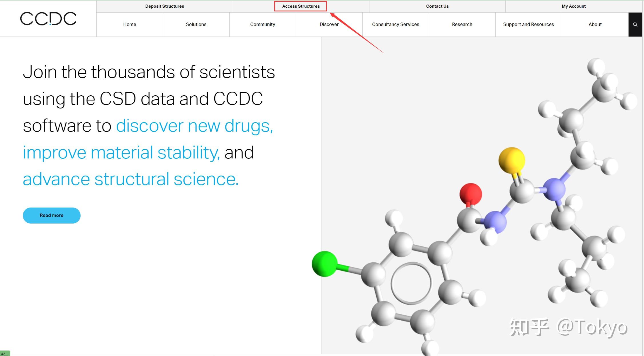Click the yellow sulfur atom
The width and height of the screenshot is (644, 356).
coord(511,160)
